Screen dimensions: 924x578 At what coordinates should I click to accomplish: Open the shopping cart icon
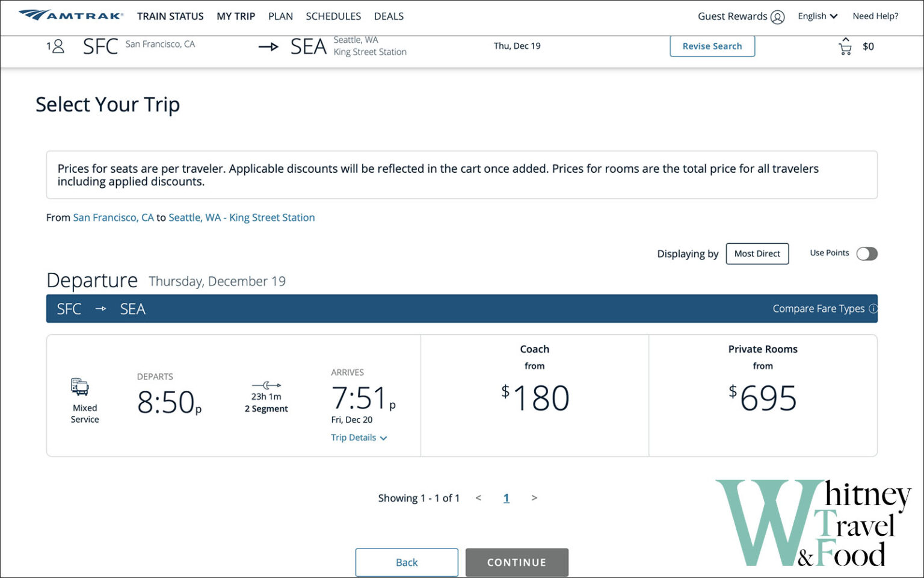click(x=845, y=47)
